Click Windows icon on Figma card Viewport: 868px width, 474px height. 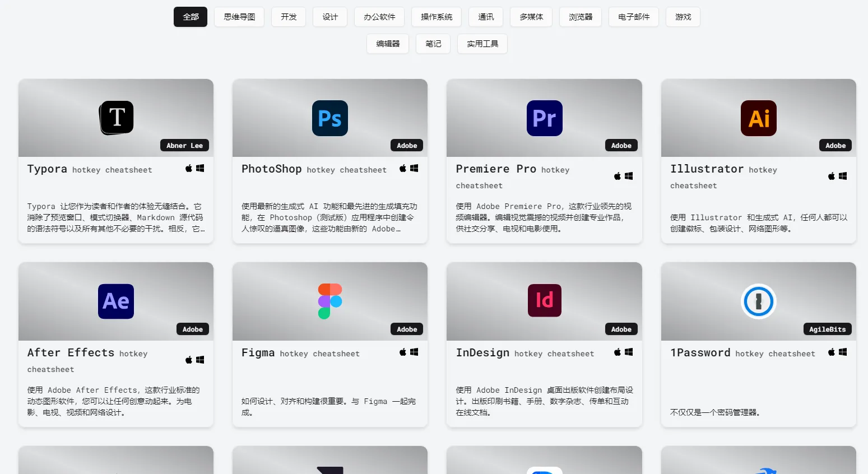click(414, 352)
